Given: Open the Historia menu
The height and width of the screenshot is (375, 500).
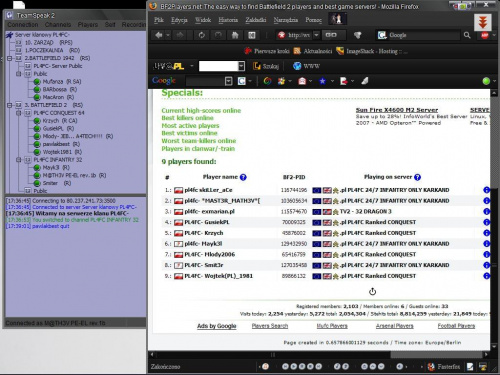Looking at the screenshot, I should pos(228,20).
